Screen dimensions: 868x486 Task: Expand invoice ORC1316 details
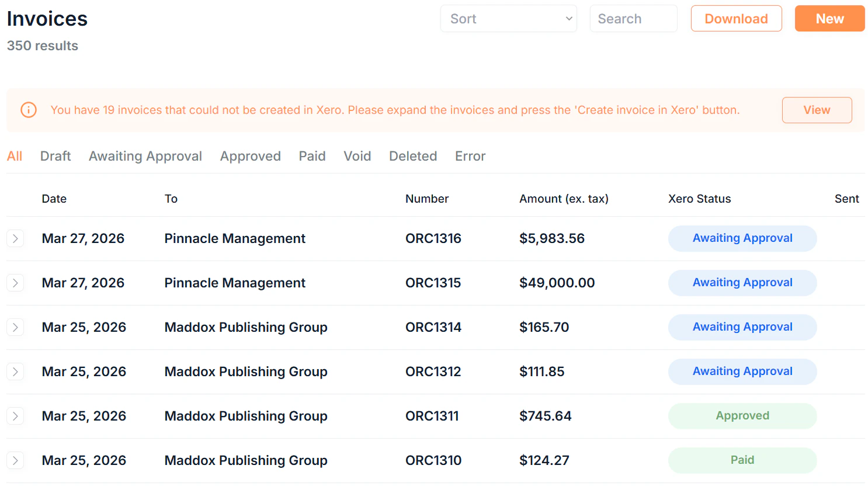click(15, 238)
